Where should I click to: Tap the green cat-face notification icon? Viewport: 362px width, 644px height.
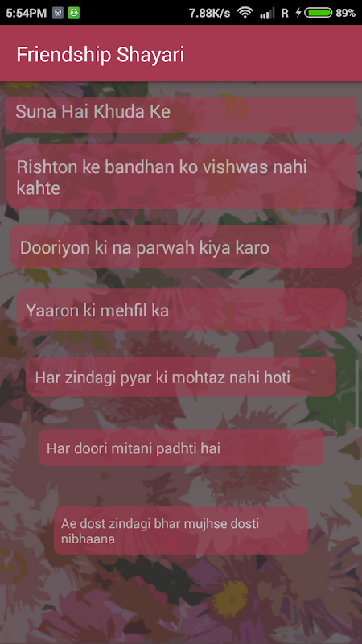pyautogui.click(x=74, y=13)
